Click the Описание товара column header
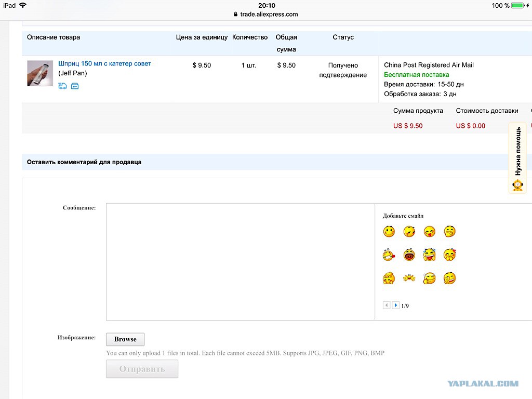 pyautogui.click(x=54, y=37)
